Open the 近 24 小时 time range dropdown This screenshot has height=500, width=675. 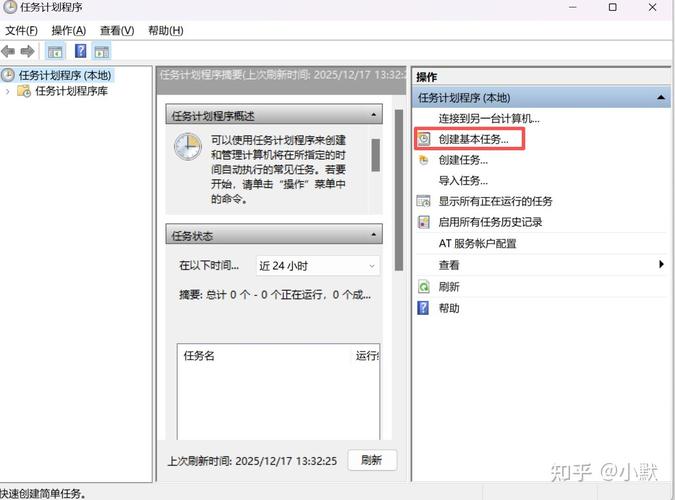tap(318, 266)
